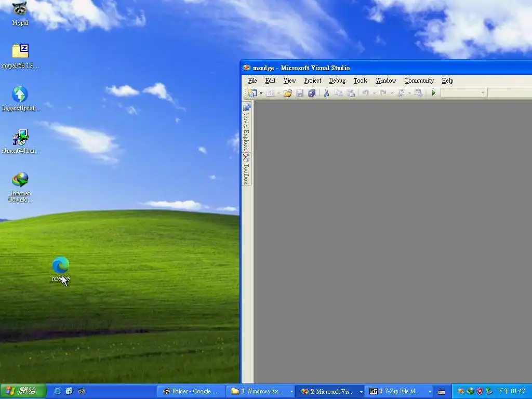Switch to Folder - Google taskbar button
Image resolution: width=532 pixels, height=399 pixels.
pos(191,391)
